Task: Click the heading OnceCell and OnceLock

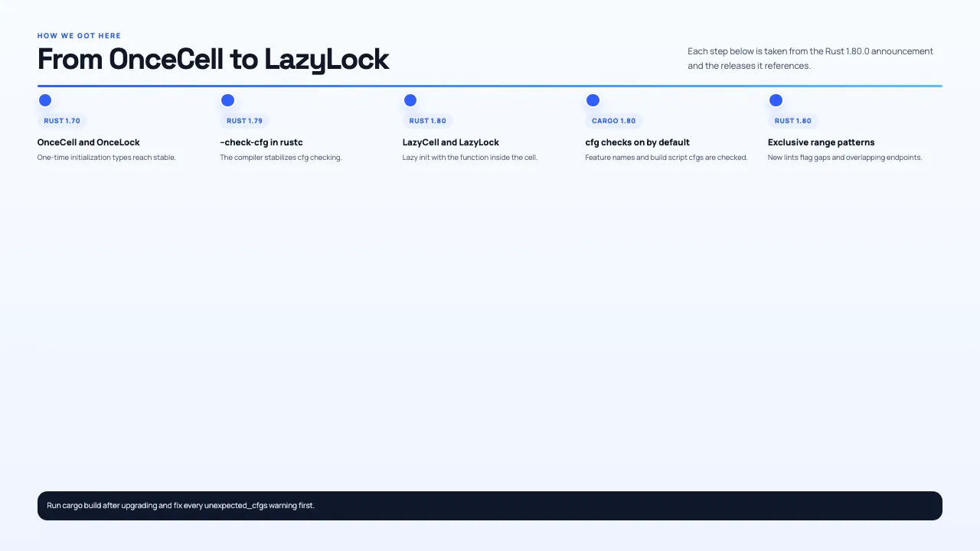Action: point(89,142)
